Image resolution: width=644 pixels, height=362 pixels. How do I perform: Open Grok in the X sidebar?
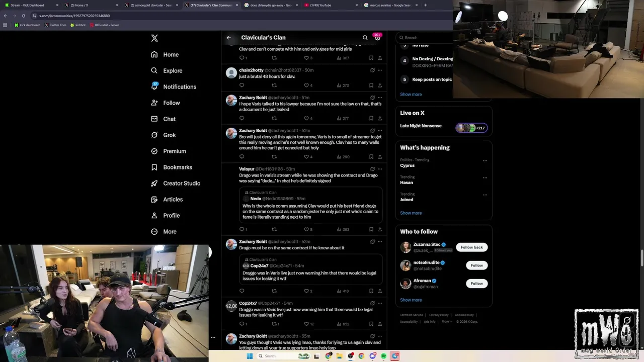163,135
